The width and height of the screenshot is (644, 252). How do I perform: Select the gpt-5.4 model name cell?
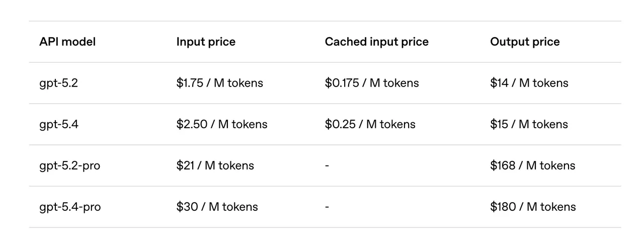pyautogui.click(x=59, y=124)
